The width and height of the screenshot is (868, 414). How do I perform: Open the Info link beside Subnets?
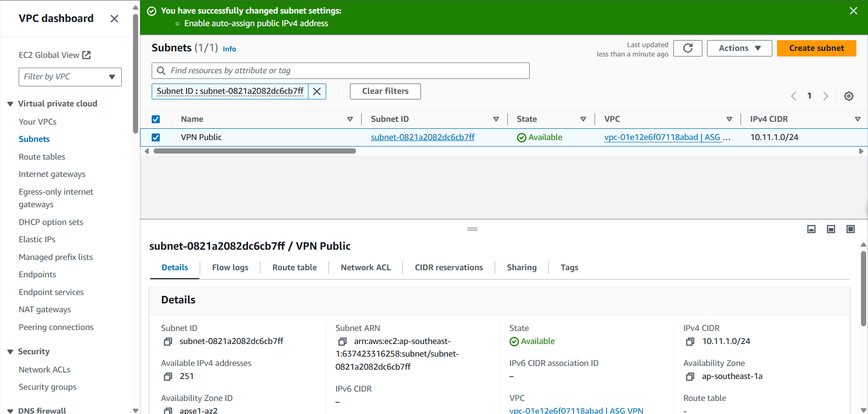pyautogui.click(x=229, y=49)
